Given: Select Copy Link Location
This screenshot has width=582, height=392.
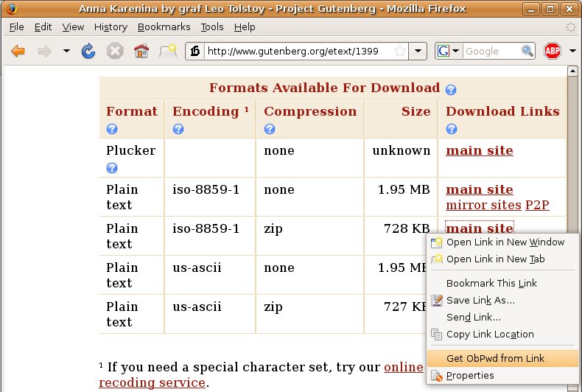Looking at the screenshot, I should coord(503,335).
